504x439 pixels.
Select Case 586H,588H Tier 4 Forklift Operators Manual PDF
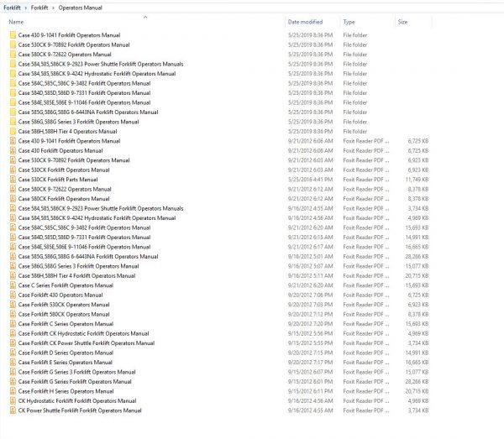click(x=76, y=275)
